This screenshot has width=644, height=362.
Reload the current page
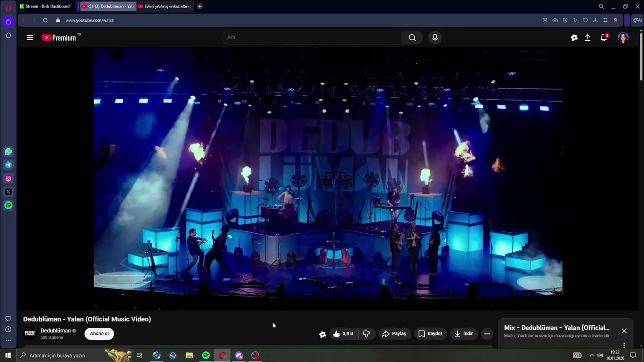(x=45, y=20)
